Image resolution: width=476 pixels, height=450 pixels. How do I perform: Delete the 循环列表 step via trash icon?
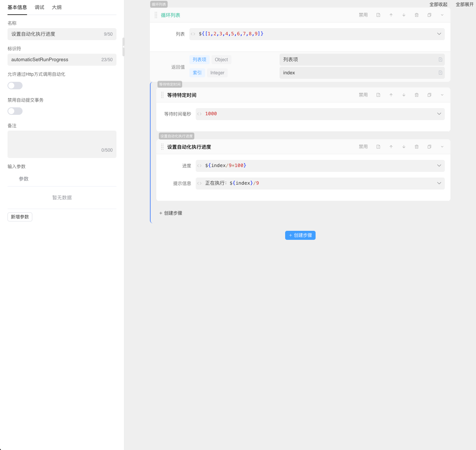[416, 15]
